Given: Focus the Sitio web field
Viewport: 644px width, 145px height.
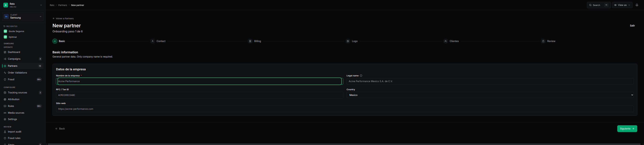Looking at the screenshot, I should [345, 109].
